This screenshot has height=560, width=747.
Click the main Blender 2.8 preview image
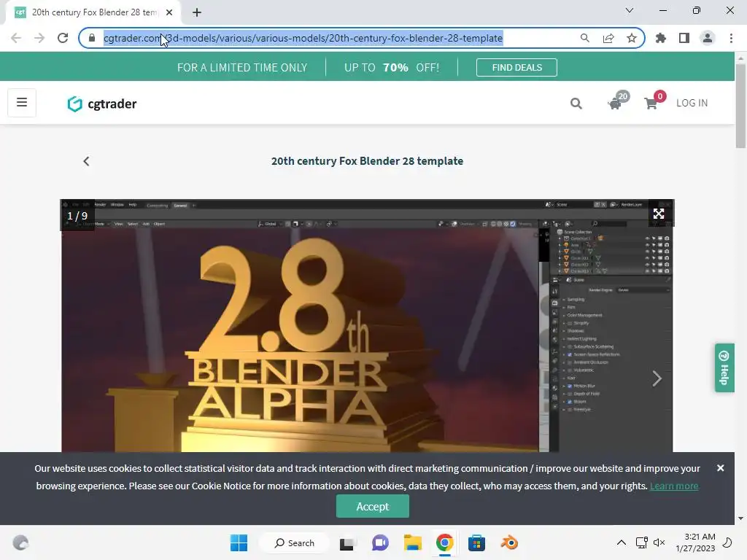point(368,326)
